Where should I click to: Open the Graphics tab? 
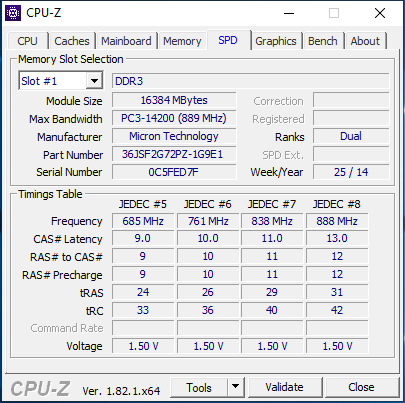[276, 41]
